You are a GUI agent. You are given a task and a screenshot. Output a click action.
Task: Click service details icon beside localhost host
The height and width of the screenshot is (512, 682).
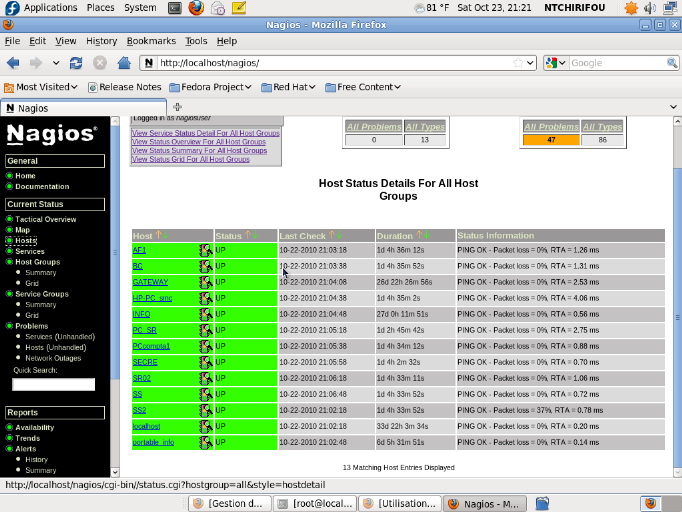206,426
